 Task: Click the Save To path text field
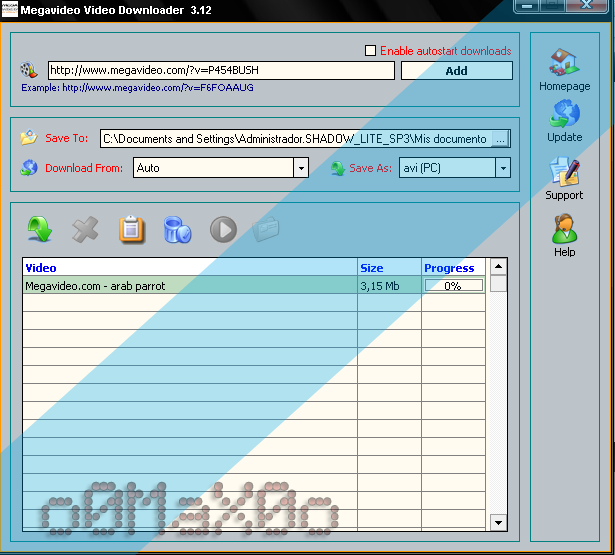coord(296,139)
